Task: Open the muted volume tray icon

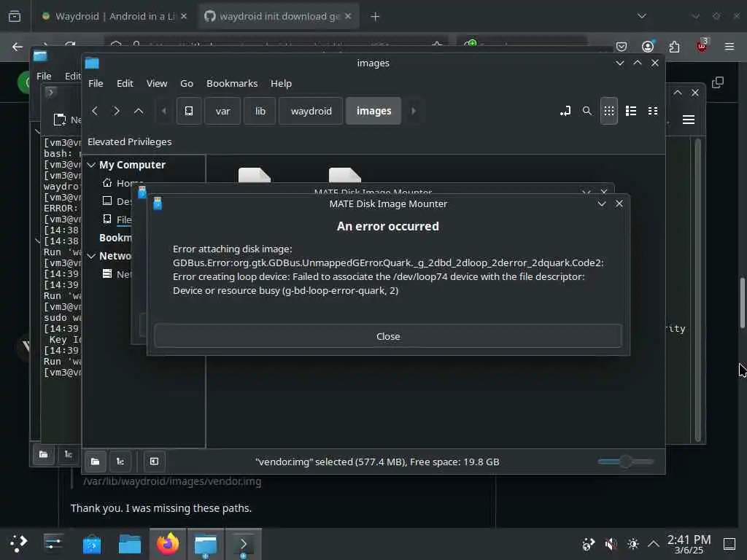Action: (611, 544)
